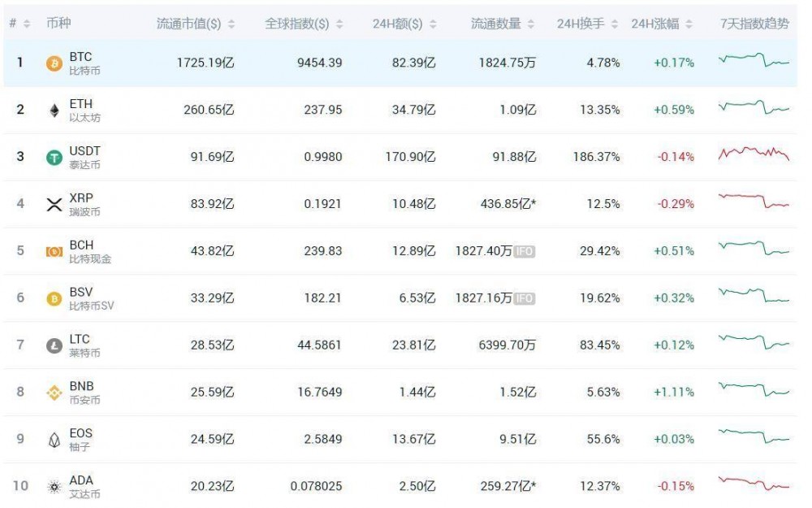Viewport: 812px width, 508px height.
Task: Sort by 流通数量 column header
Action: 502,24
